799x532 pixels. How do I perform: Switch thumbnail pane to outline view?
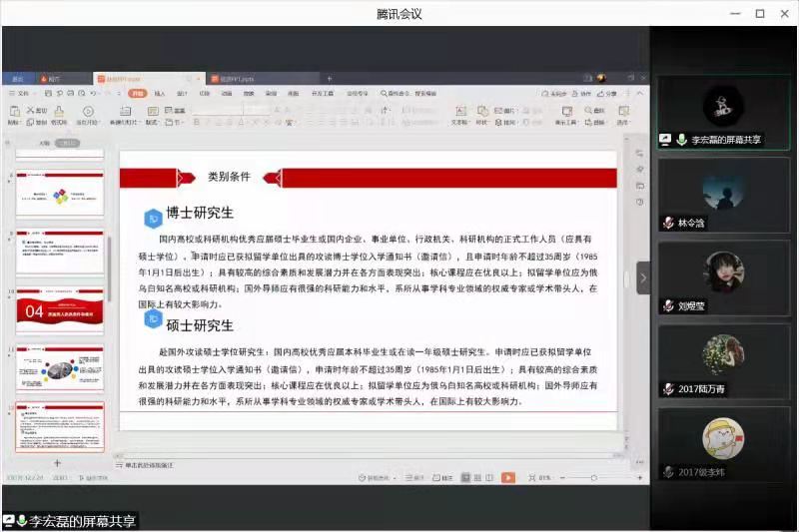pyautogui.click(x=44, y=143)
